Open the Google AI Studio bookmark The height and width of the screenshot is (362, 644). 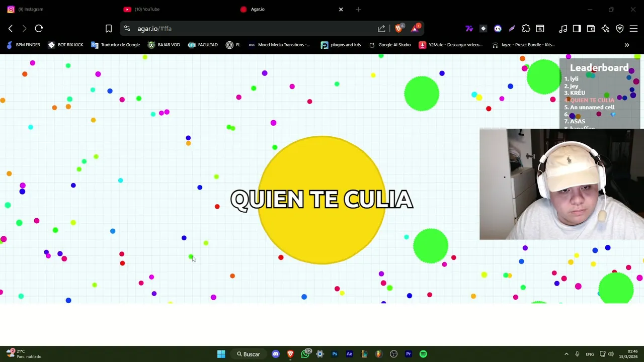(x=390, y=45)
